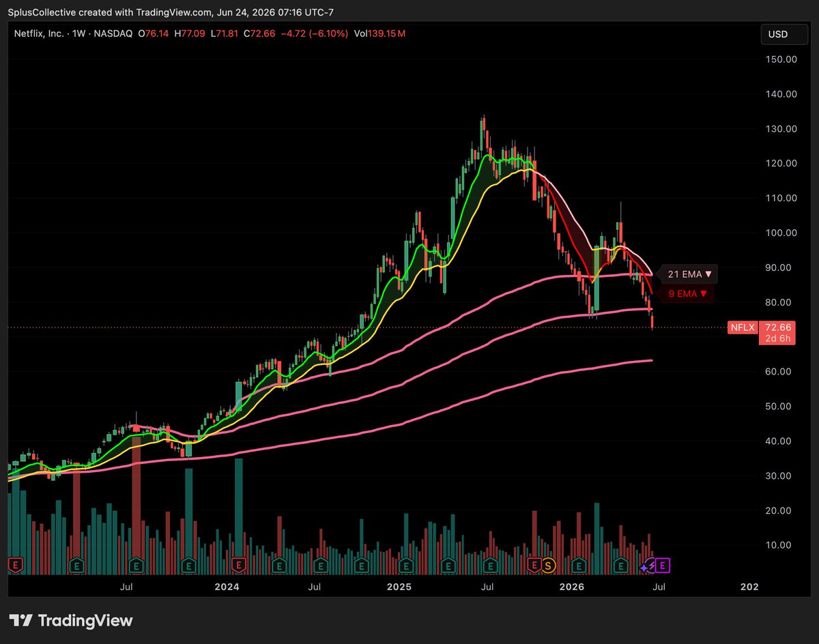
Task: Click the 110.00 price axis label
Action: point(781,198)
